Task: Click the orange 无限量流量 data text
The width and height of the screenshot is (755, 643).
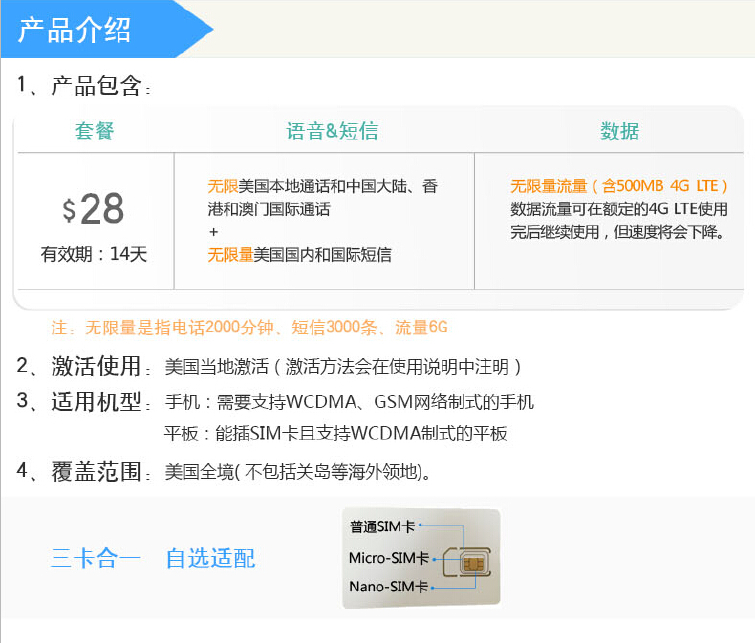Action: tap(547, 186)
